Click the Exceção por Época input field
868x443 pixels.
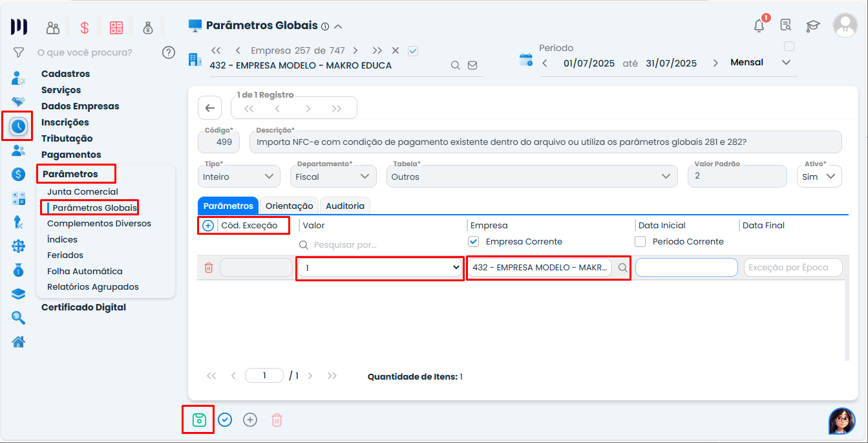(793, 267)
